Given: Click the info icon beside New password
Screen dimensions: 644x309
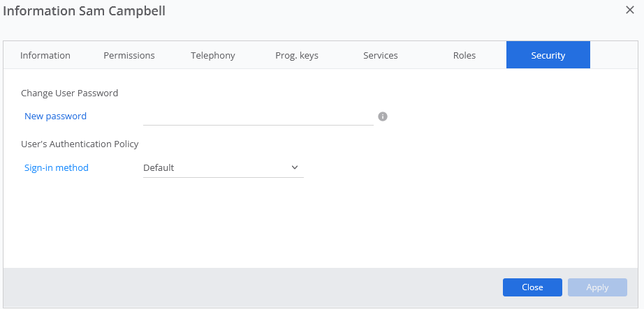Looking at the screenshot, I should [x=383, y=116].
